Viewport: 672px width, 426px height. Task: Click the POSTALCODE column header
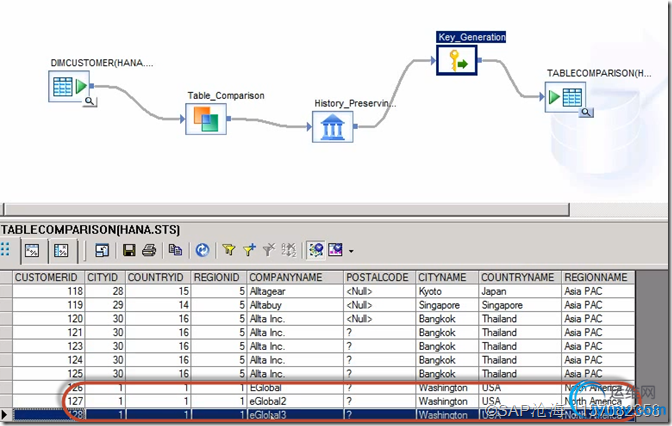click(x=377, y=277)
